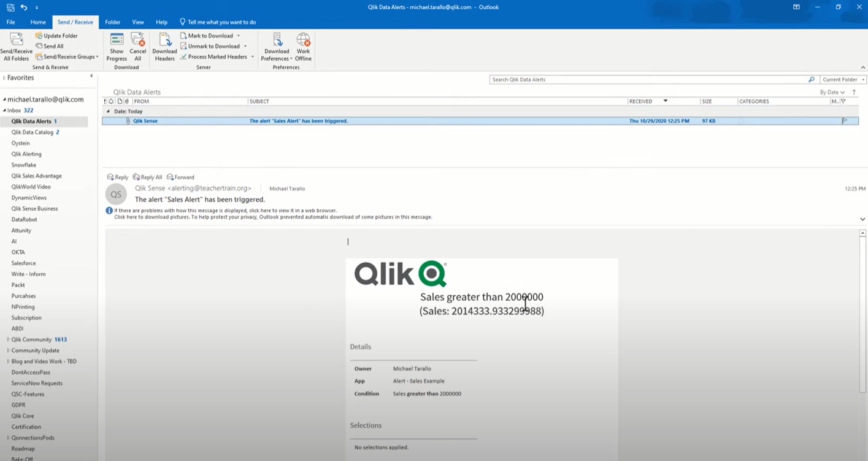Expand the Favorites section

pos(4,78)
